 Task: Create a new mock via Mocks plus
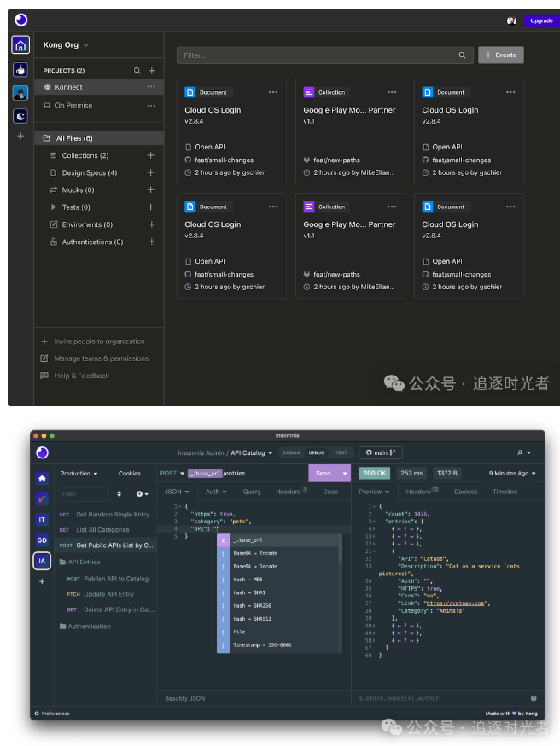tap(151, 189)
